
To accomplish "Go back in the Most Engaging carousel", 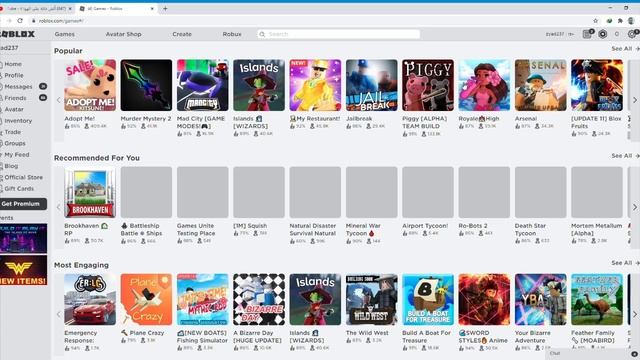I will pyautogui.click(x=59, y=314).
